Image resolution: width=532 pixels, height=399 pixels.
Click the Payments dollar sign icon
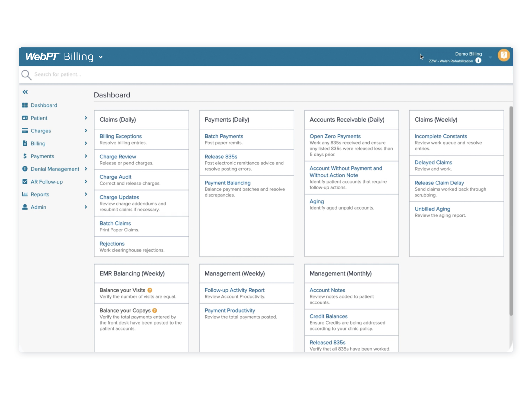[x=25, y=156]
